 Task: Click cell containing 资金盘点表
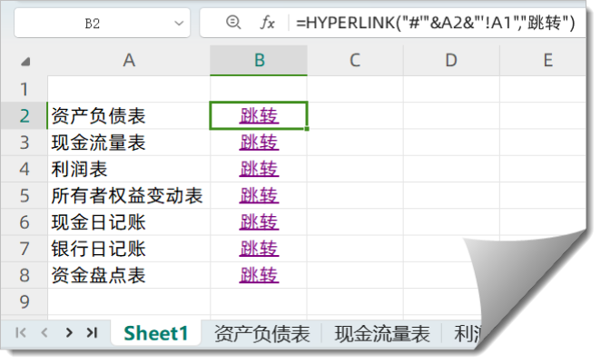pos(129,275)
